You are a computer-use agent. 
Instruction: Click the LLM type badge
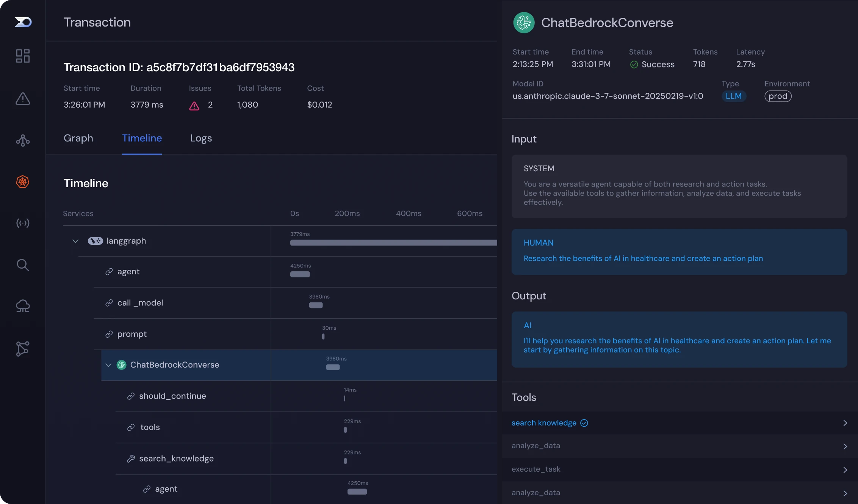pos(734,96)
